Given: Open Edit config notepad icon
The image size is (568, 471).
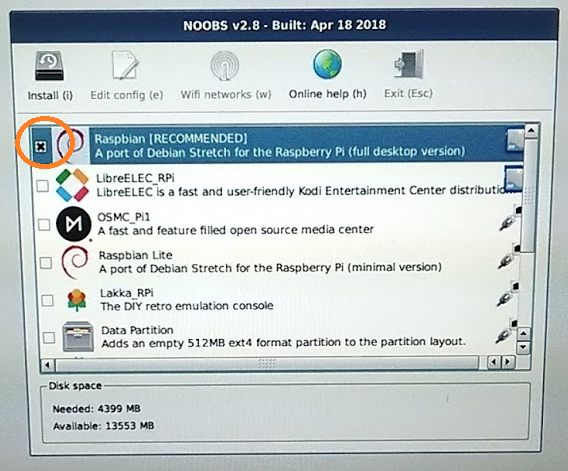Looking at the screenshot, I should pyautogui.click(x=125, y=65).
